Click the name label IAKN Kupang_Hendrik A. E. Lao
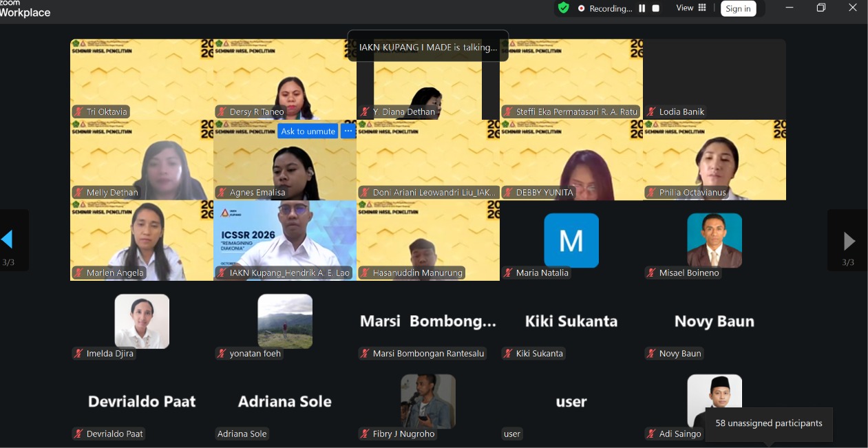 click(284, 273)
